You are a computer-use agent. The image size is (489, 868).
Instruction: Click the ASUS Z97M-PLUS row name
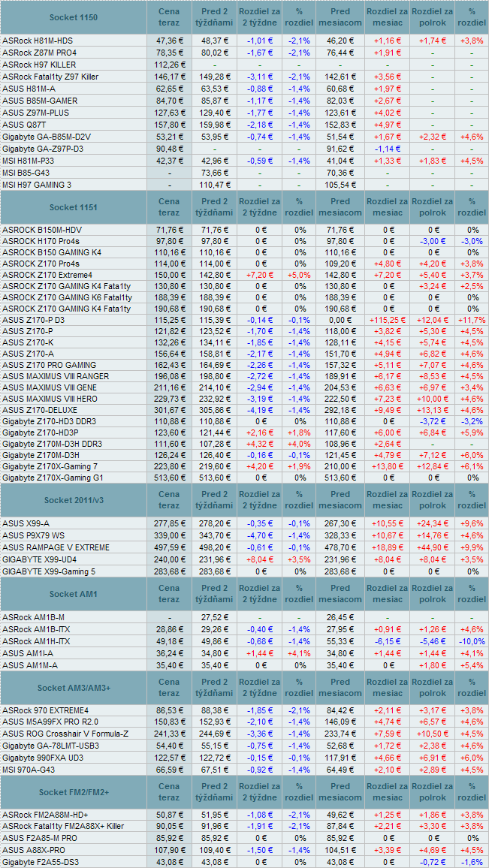click(x=37, y=113)
